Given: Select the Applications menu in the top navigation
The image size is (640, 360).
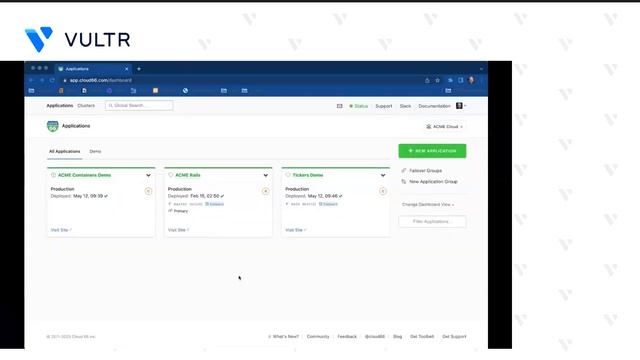Looking at the screenshot, I should [60, 106].
